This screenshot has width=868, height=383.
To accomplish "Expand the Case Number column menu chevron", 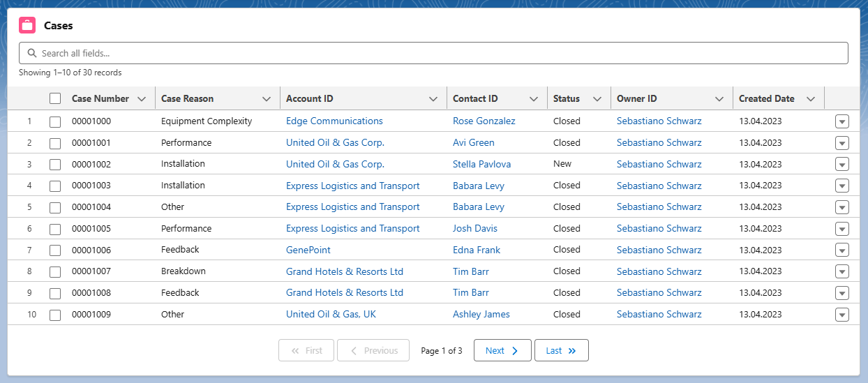I will 142,99.
